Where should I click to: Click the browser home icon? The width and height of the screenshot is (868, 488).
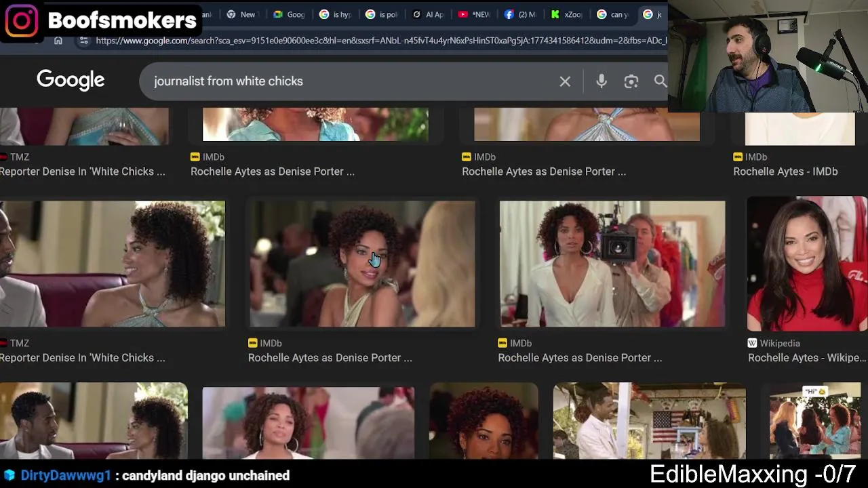click(x=58, y=41)
